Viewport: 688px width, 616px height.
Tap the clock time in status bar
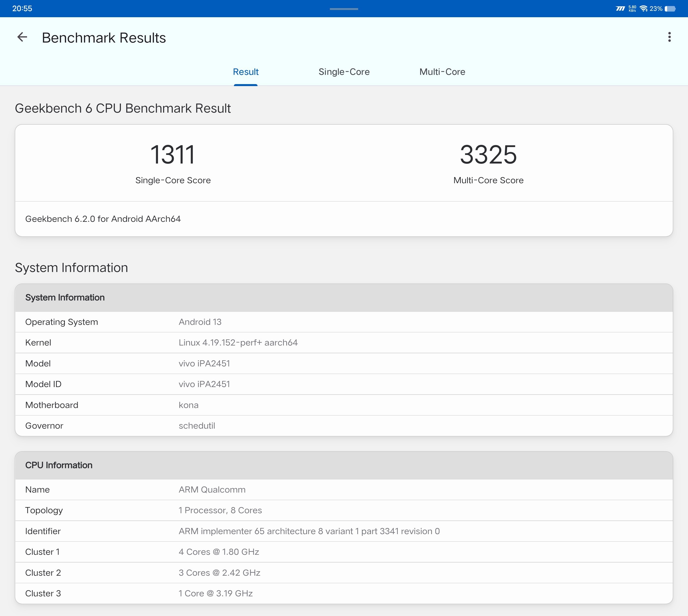pos(22,8)
